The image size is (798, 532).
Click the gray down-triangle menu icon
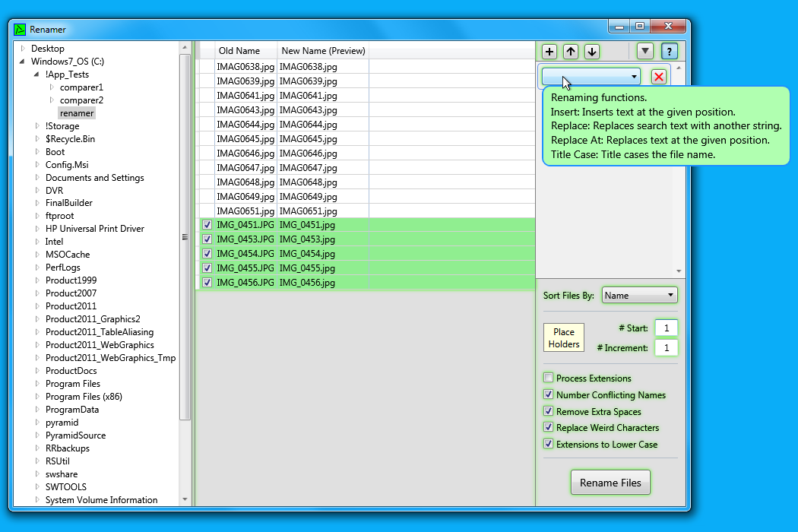pyautogui.click(x=644, y=52)
